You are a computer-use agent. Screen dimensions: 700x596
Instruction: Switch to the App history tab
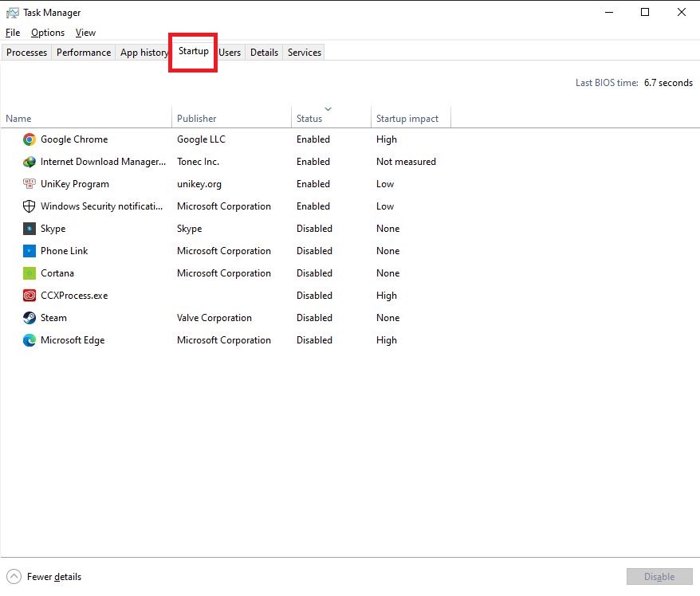(144, 53)
